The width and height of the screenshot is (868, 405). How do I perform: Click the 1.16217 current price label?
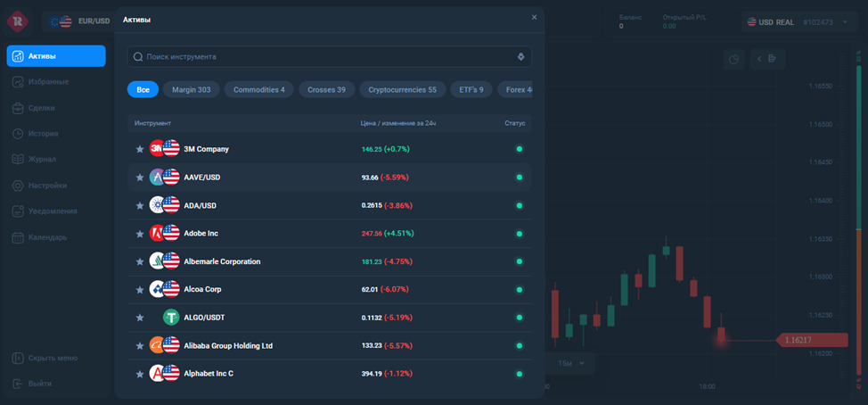pos(813,340)
